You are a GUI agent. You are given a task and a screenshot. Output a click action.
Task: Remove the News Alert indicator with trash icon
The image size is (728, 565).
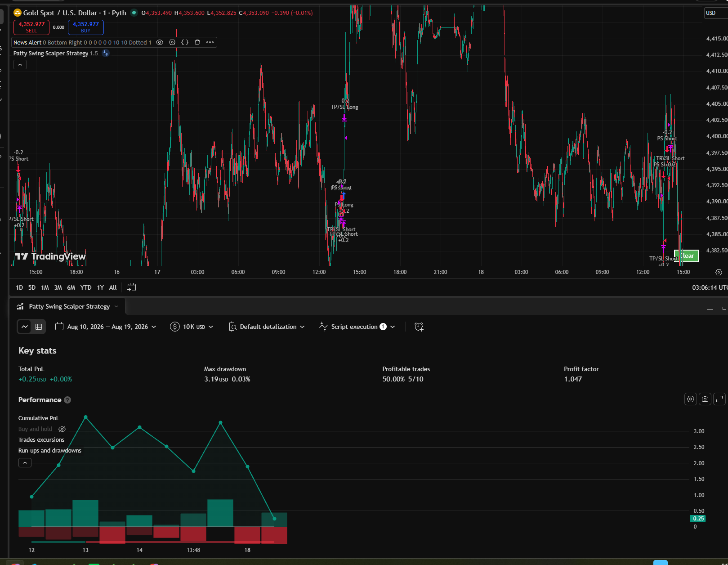pos(197,42)
